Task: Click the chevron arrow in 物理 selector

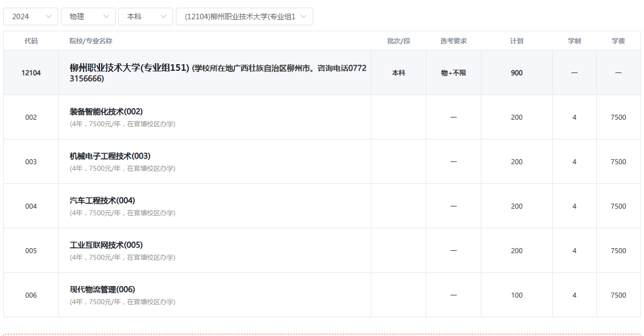Action: [106, 16]
